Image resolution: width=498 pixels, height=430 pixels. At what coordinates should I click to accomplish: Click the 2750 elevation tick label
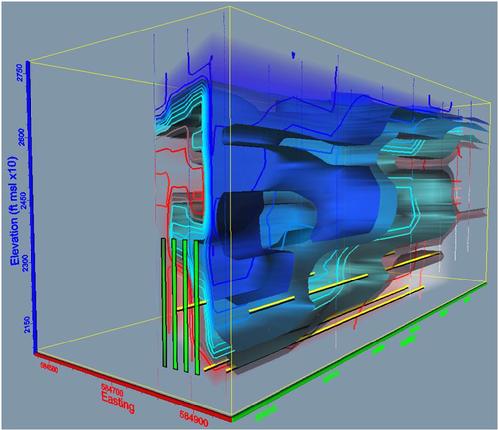(19, 73)
